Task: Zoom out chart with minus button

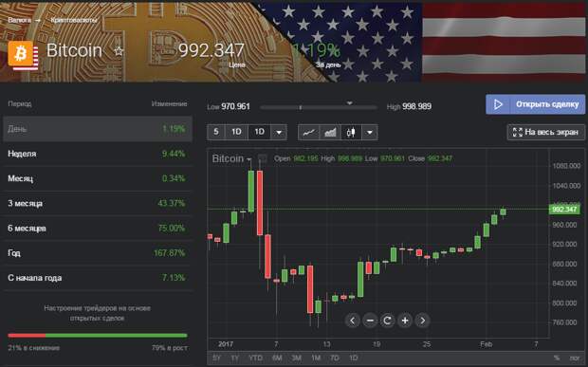Action: (370, 321)
